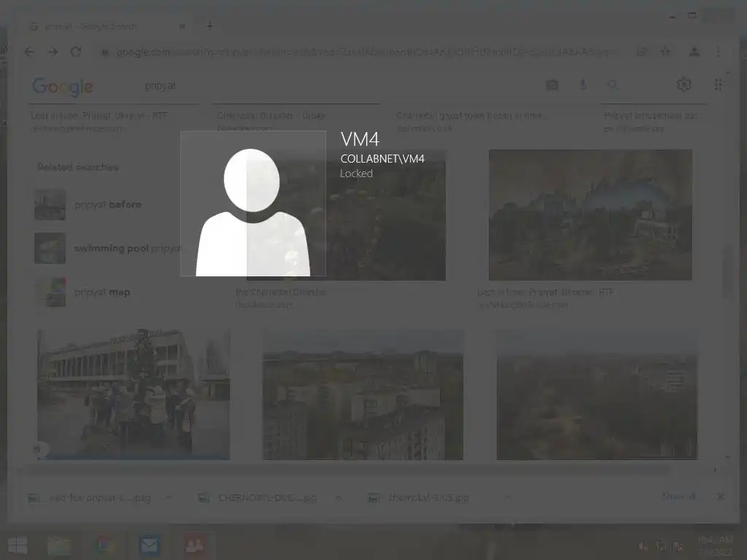747x560 pixels.
Task: Open File Explorer from taskbar
Action: [59, 545]
